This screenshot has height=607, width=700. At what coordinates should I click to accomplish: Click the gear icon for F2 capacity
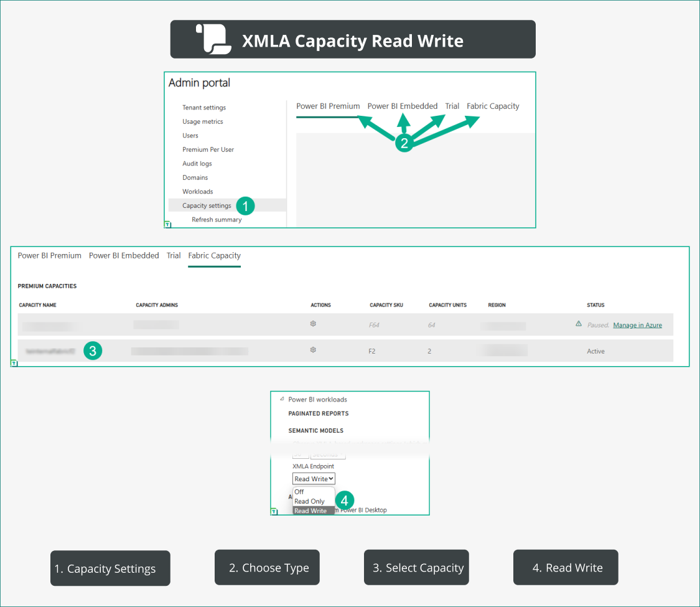coord(314,351)
